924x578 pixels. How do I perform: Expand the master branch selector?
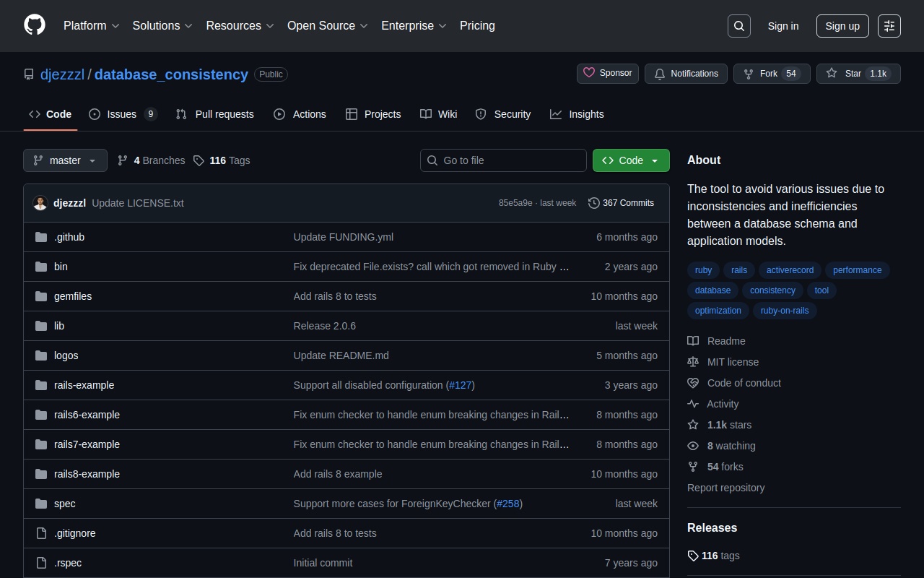[64, 160]
